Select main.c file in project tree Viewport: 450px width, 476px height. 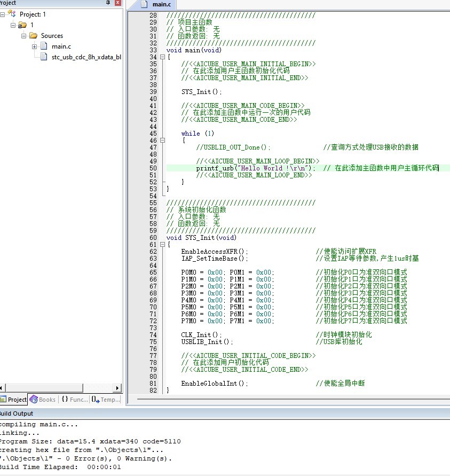coord(61,46)
